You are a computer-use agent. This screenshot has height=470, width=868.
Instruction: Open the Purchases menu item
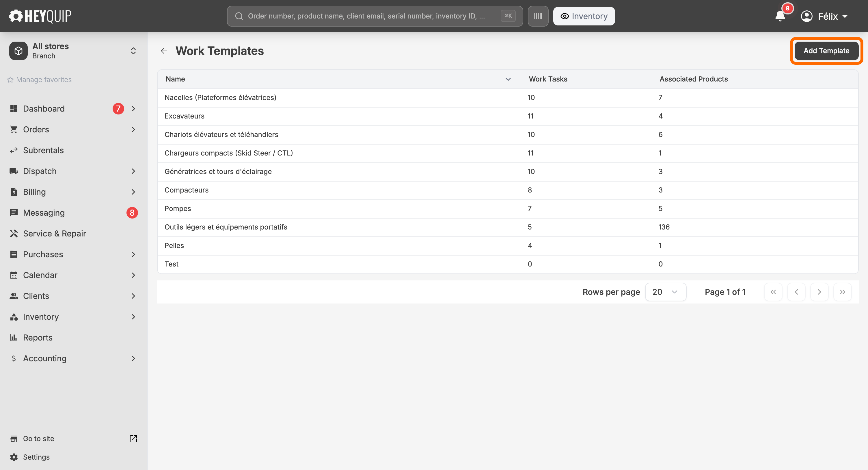(x=43, y=254)
